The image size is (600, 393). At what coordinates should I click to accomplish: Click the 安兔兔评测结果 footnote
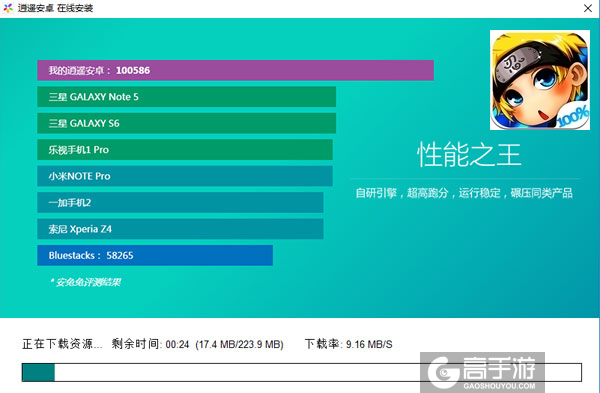(85, 282)
